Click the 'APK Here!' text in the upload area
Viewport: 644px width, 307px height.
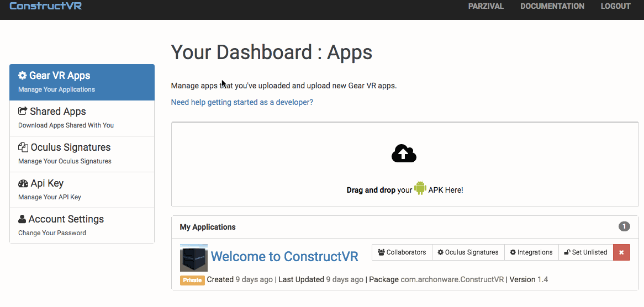click(446, 190)
